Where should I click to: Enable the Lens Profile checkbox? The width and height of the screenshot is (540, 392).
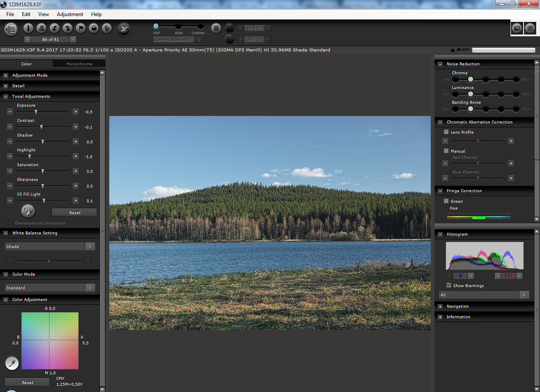point(446,132)
